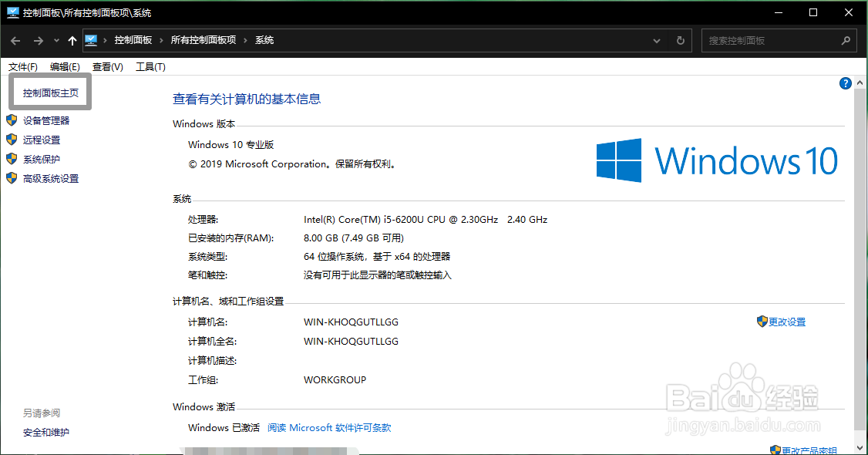
Task: Refresh the System page
Action: [x=681, y=40]
